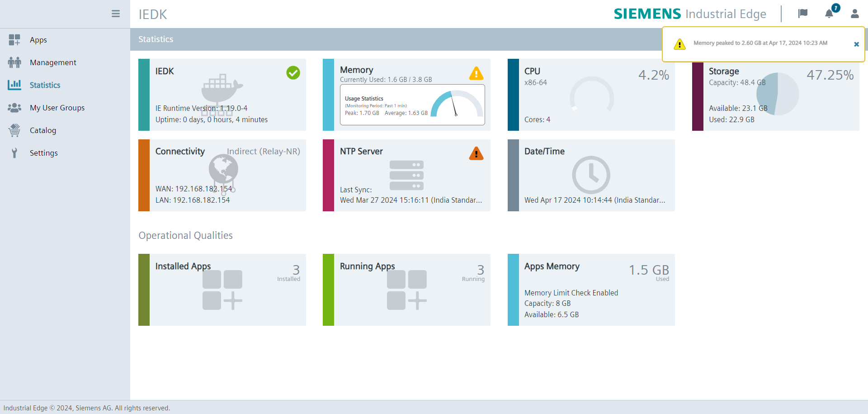Open Apps in the sidebar

pyautogui.click(x=38, y=40)
